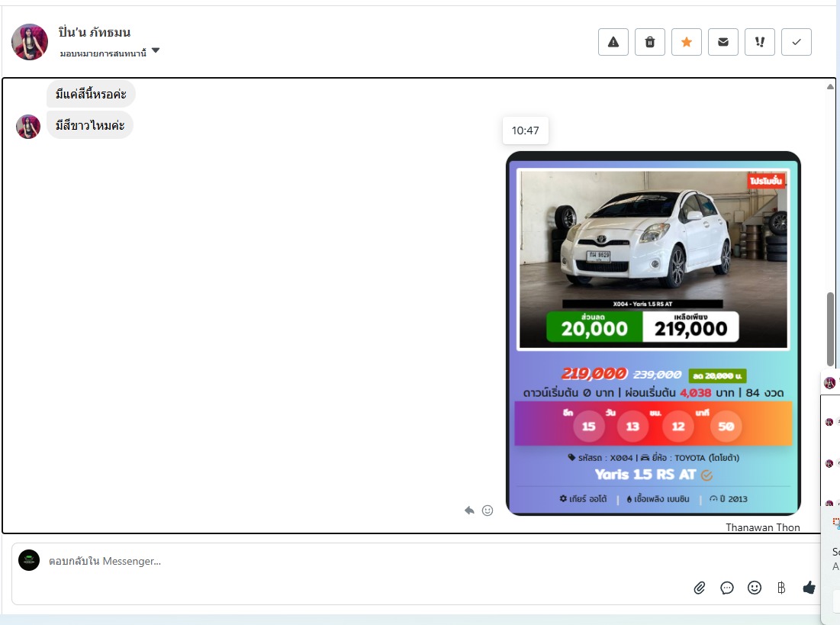React with smiley next to car message
Image resolution: width=840 pixels, height=625 pixels.
pyautogui.click(x=488, y=511)
